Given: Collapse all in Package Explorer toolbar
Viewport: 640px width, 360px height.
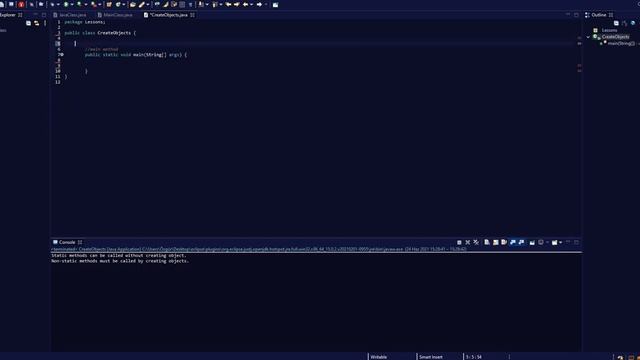Looking at the screenshot, I should click(28, 23).
